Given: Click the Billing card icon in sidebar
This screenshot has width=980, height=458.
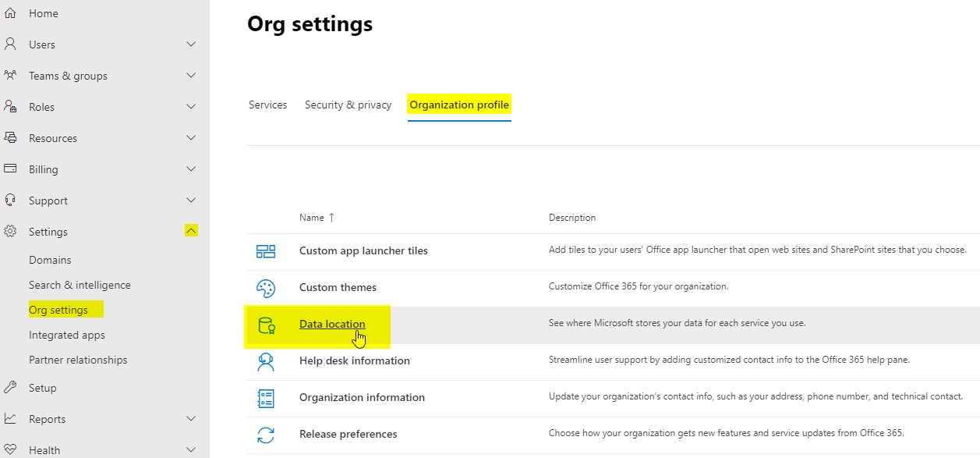Looking at the screenshot, I should pyautogui.click(x=10, y=169).
